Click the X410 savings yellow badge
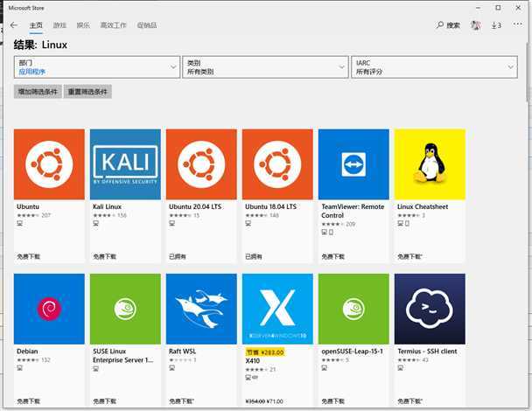The image size is (532, 411). point(265,352)
